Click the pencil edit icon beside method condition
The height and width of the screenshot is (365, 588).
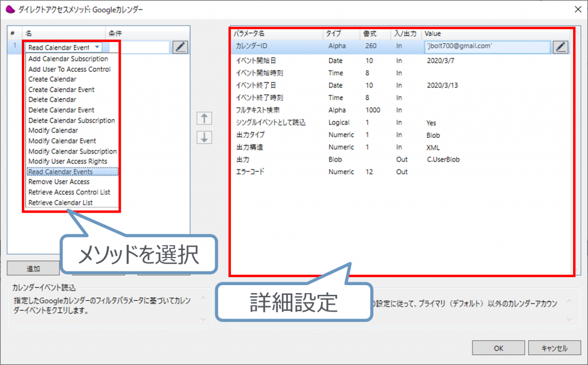pyautogui.click(x=180, y=47)
